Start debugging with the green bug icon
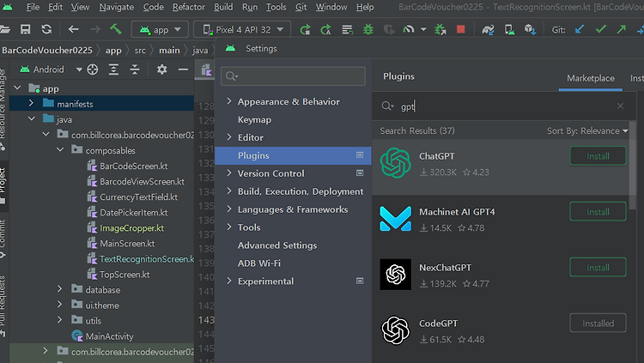The width and height of the screenshot is (644, 363). point(368,29)
